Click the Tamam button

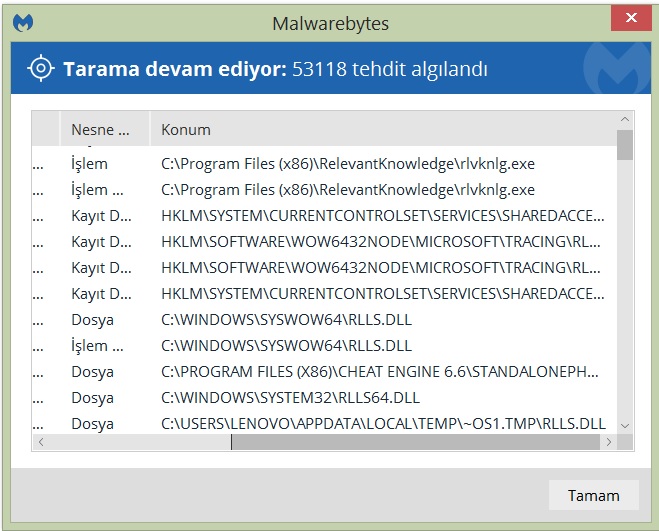click(593, 495)
